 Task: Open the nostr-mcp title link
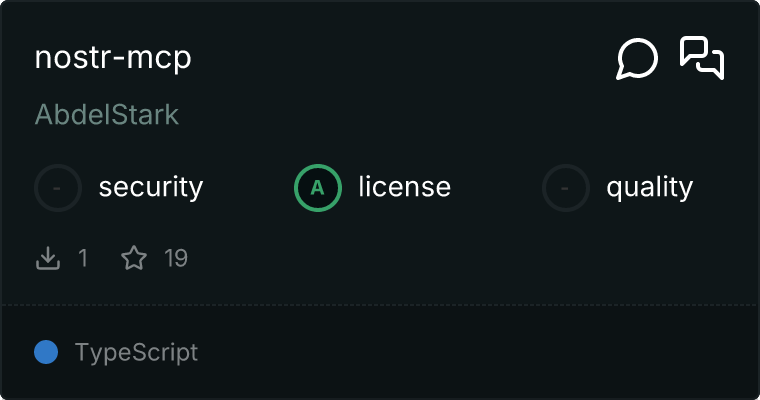pos(113,58)
